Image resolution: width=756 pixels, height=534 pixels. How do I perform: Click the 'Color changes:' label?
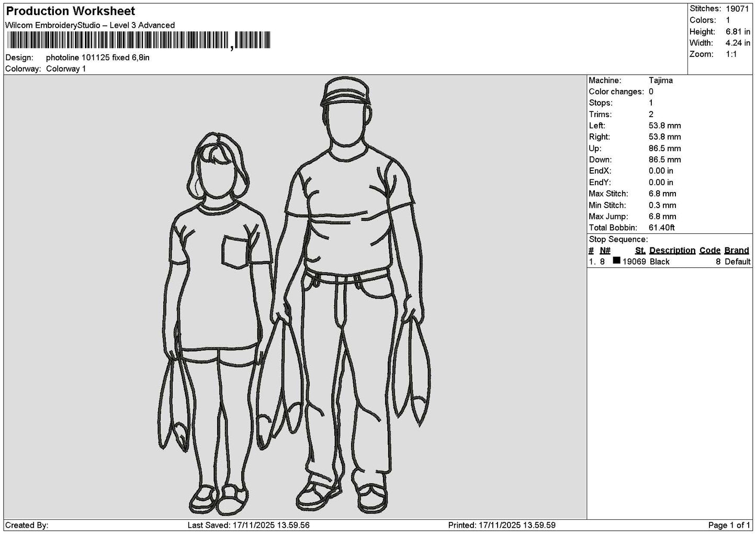click(x=616, y=92)
